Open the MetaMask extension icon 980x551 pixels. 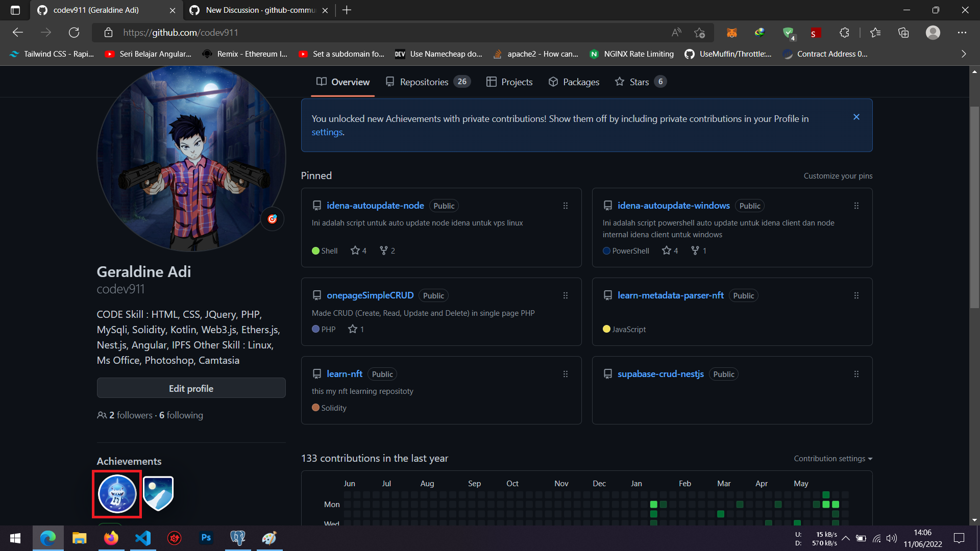[x=732, y=32]
